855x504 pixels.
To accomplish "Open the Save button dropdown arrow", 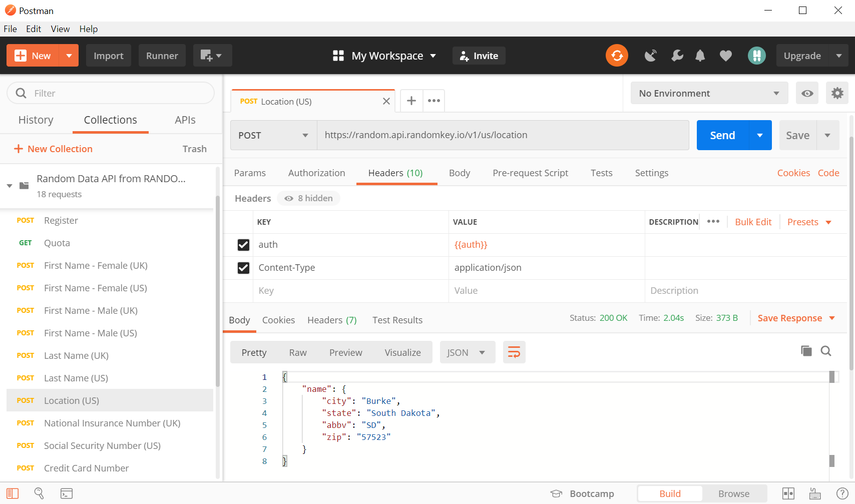I will [x=828, y=135].
